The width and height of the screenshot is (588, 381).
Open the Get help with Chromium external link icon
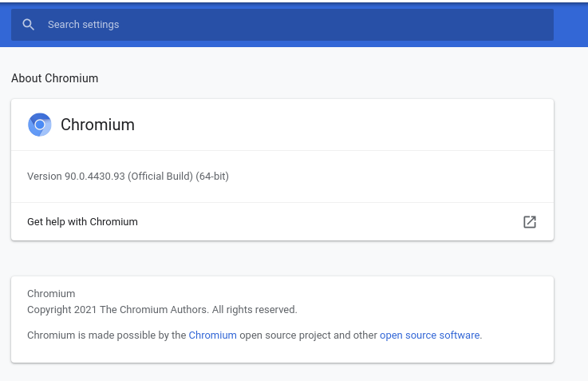530,222
